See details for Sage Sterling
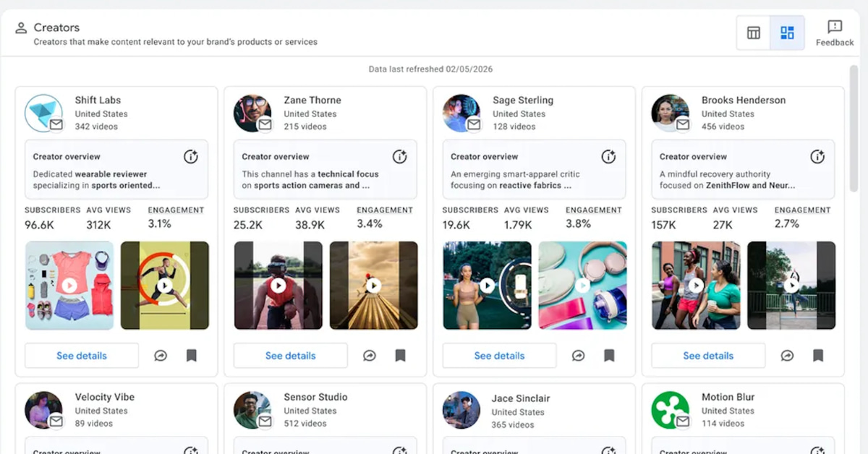This screenshot has width=868, height=454. pos(499,356)
